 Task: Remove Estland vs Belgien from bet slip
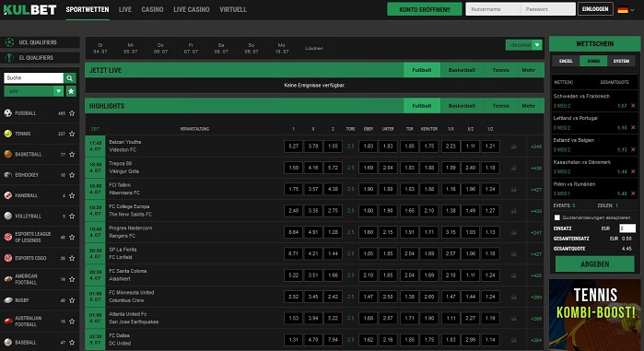633,149
